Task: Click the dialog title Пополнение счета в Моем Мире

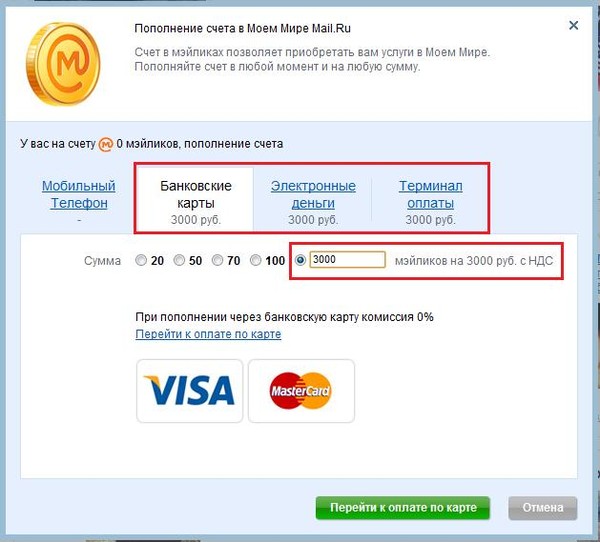Action: (243, 29)
